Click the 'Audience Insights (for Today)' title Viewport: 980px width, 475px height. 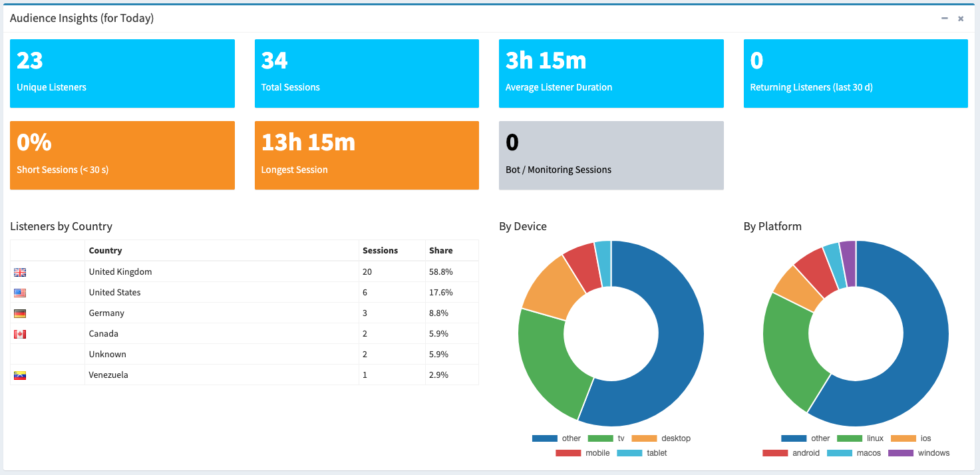(x=82, y=19)
